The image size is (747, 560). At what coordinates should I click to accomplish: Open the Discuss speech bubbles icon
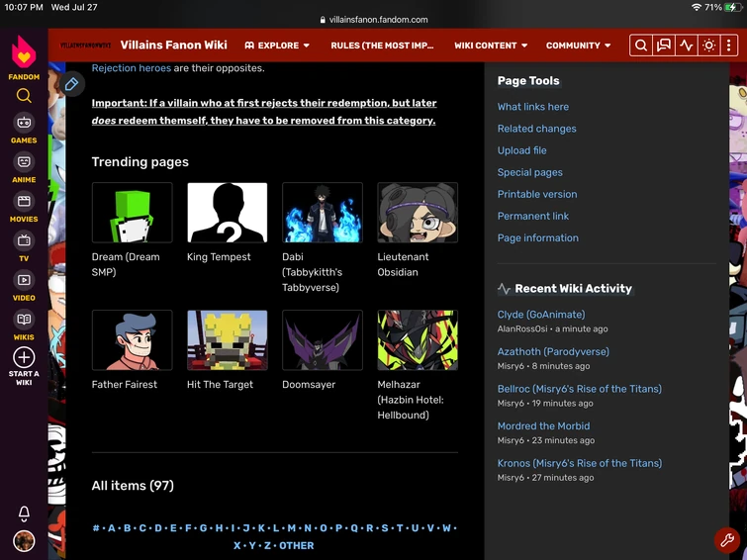(x=664, y=46)
